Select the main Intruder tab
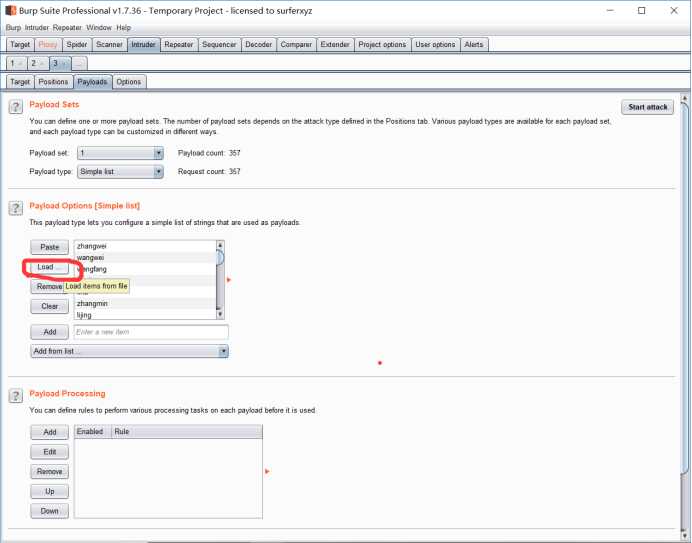This screenshot has height=543, width=692. click(143, 45)
